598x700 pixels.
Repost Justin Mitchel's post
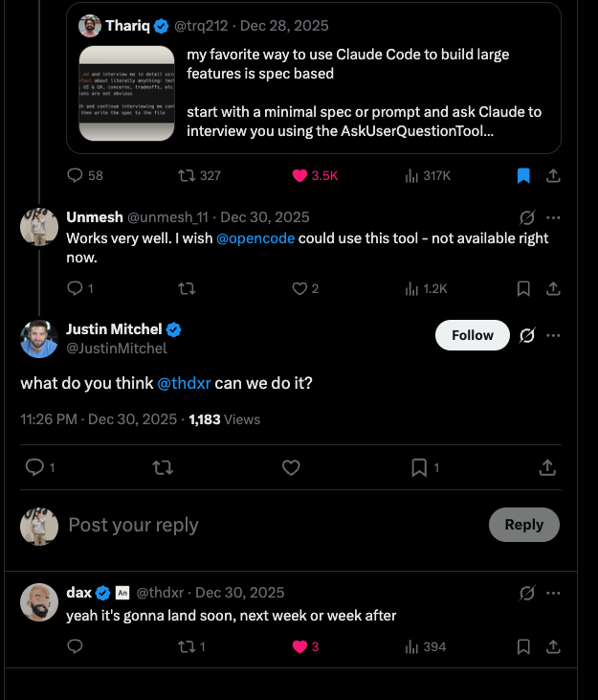(x=163, y=467)
